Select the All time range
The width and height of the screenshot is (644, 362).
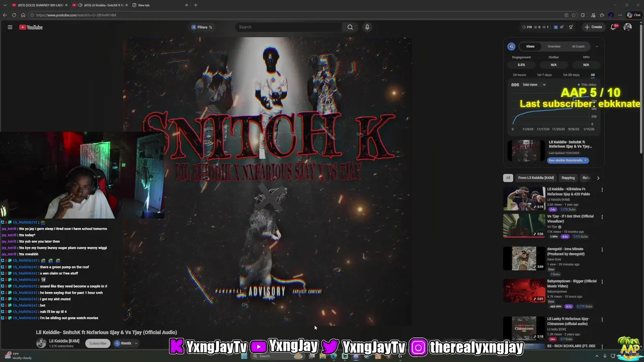coord(593,75)
